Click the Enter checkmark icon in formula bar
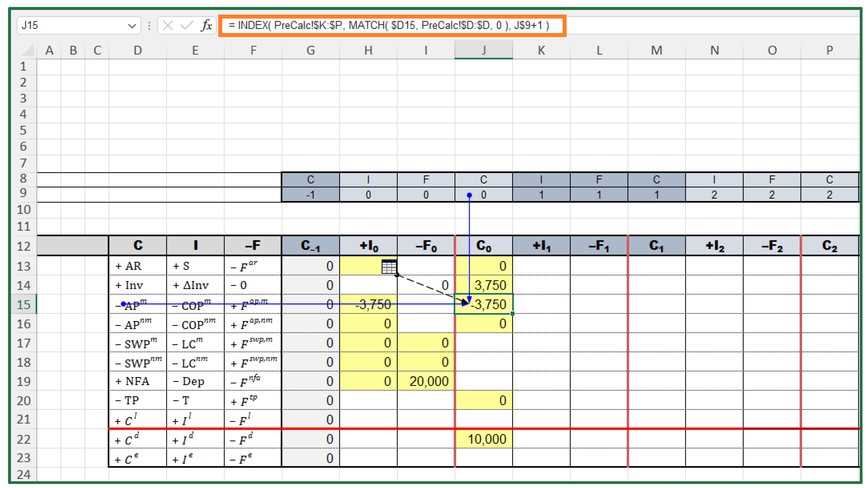The image size is (868, 488). coord(187,25)
